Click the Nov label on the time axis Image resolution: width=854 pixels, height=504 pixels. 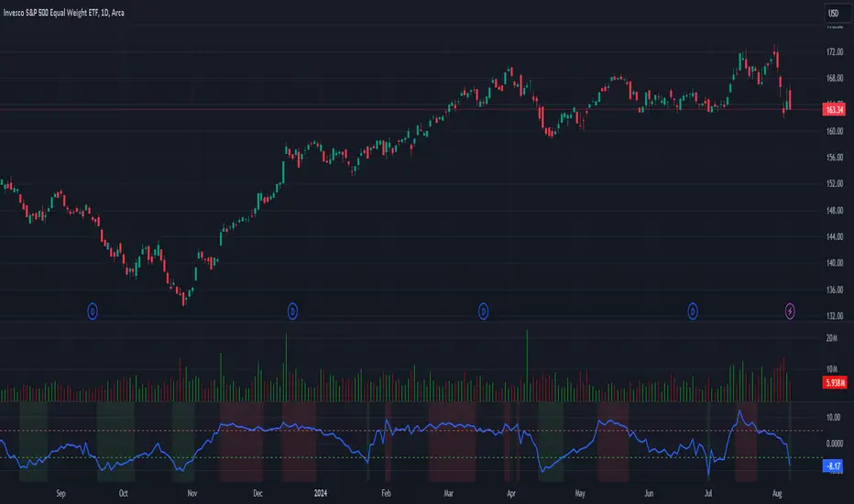pyautogui.click(x=192, y=493)
